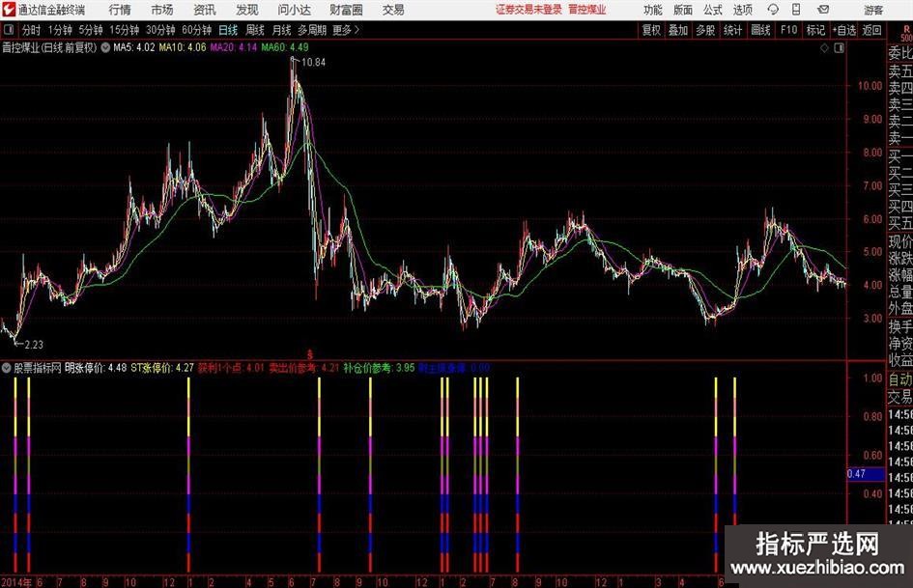
Task: Click the 统计 statistics toolbar button
Action: 733,30
